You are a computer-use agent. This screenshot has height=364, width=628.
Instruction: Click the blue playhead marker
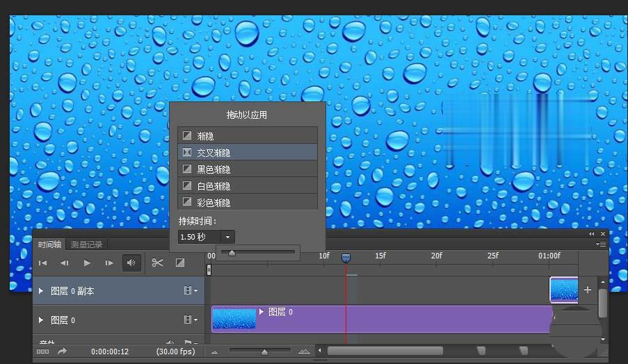coord(346,258)
